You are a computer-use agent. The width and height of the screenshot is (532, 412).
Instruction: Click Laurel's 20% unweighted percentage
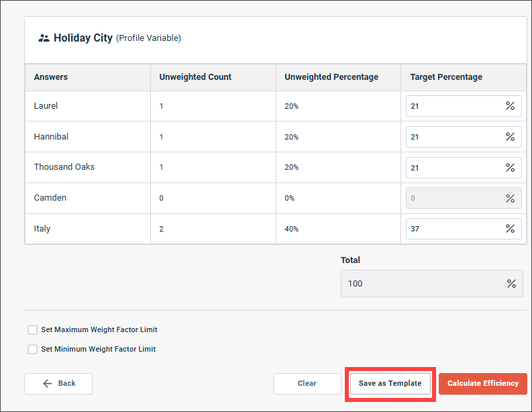pyautogui.click(x=291, y=106)
